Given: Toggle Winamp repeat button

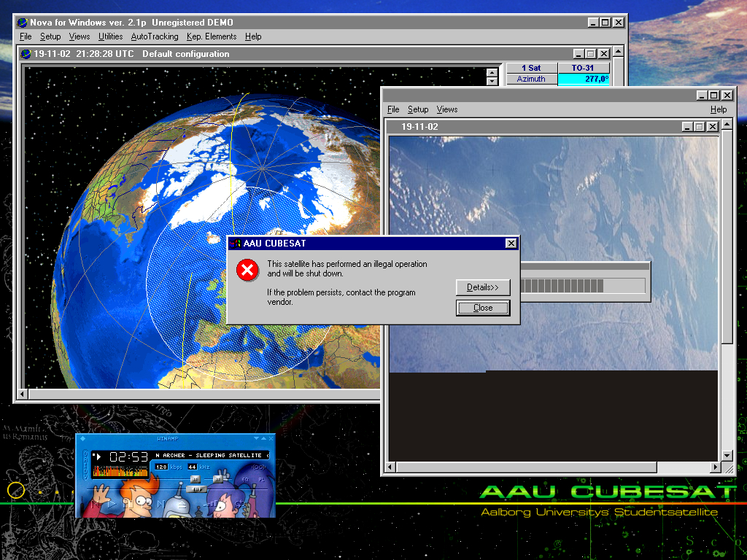Looking at the screenshot, I should point(239,505).
